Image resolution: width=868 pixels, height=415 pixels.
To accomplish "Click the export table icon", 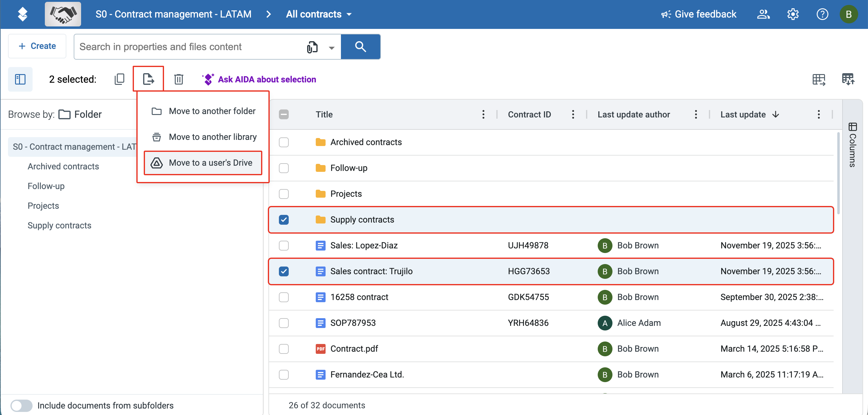I will point(819,80).
